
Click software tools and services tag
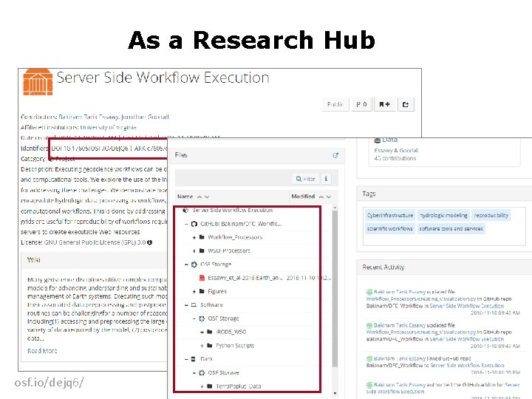(451, 228)
